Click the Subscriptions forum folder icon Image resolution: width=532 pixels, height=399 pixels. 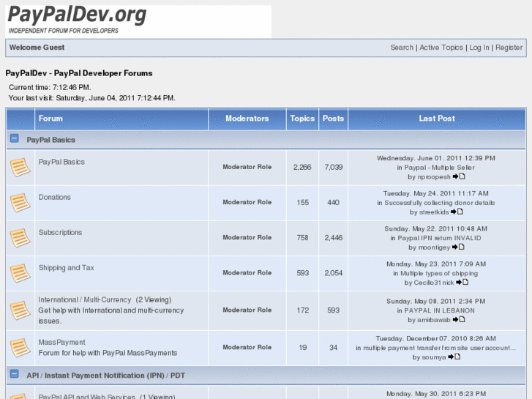[20, 238]
